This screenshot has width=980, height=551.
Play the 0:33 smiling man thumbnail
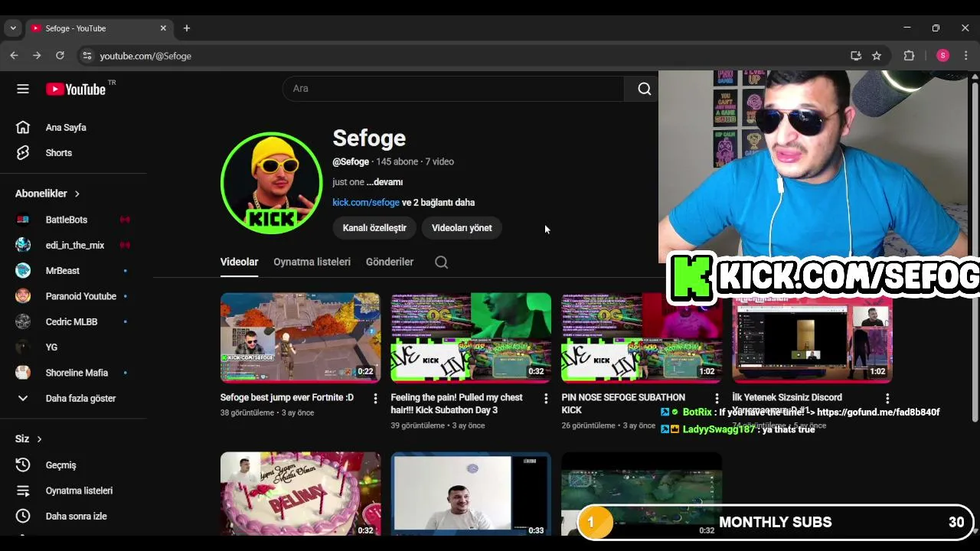471,494
